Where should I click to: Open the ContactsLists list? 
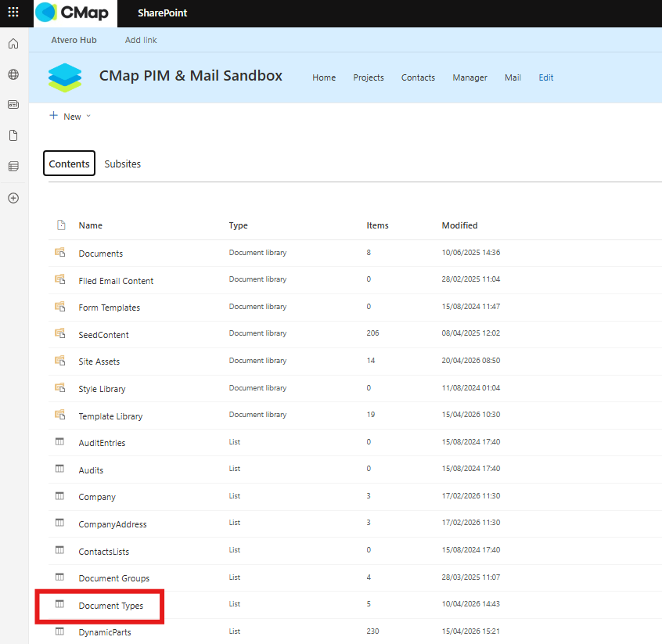point(103,552)
